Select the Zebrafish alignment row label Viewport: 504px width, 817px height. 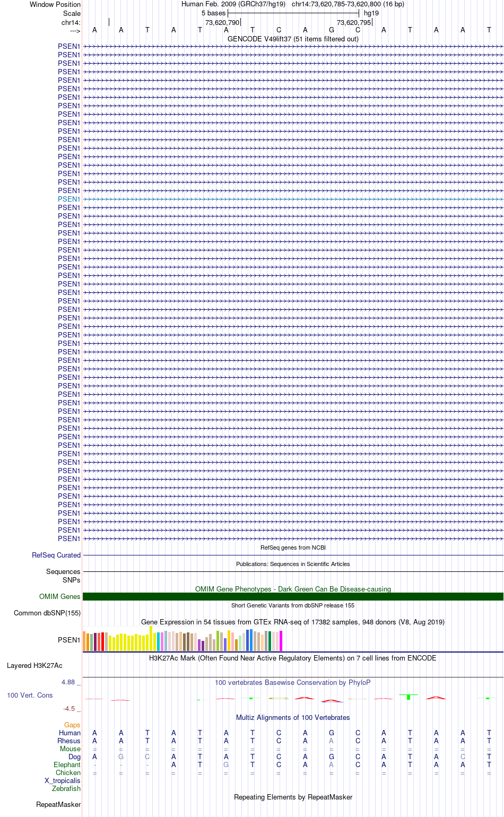[x=66, y=788]
